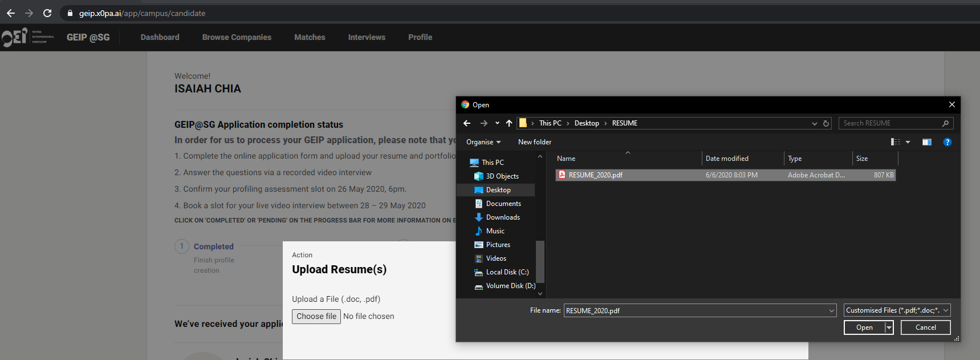980x360 pixels.
Task: Open recent locations dropdown in Open dialog
Action: 497,123
